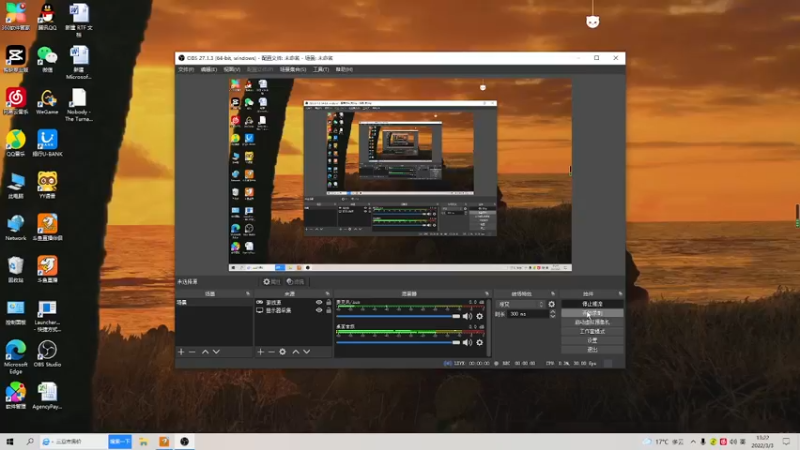Open the Tools menu in OBS

[321, 69]
